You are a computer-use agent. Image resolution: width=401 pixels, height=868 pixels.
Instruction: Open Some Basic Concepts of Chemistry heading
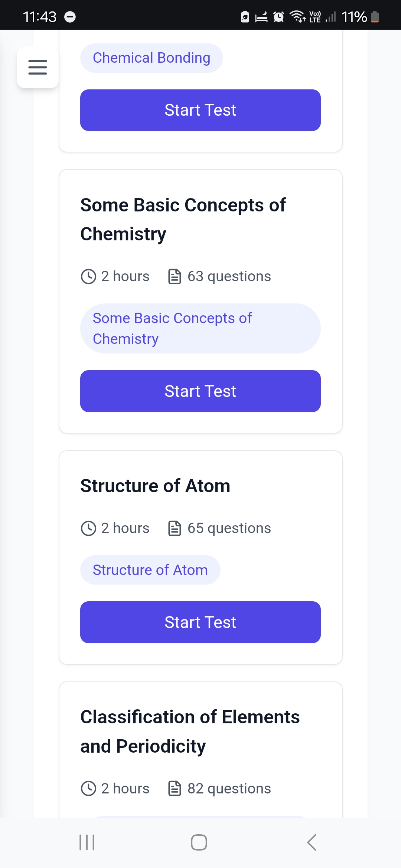[183, 220]
